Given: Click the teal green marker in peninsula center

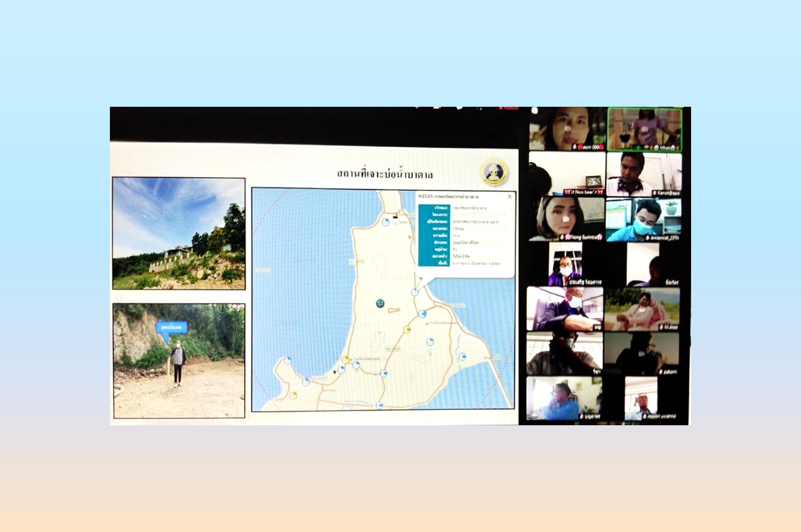Looking at the screenshot, I should point(380,303).
